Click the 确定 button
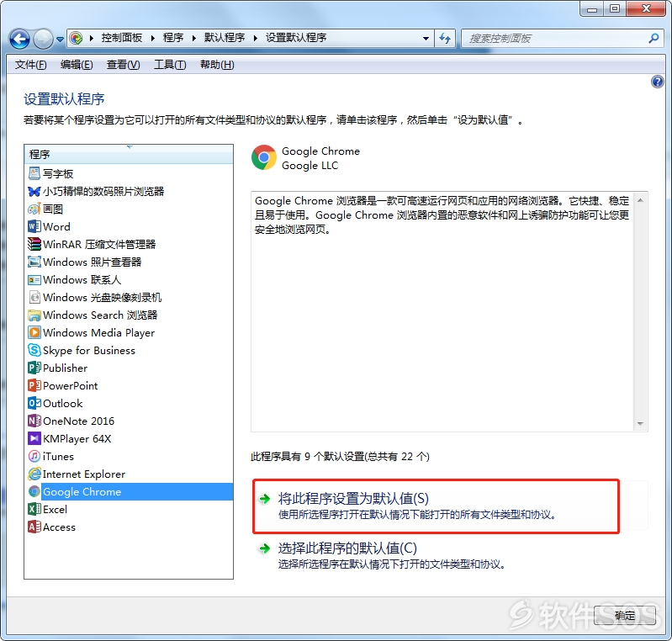The width and height of the screenshot is (672, 641). pos(624,616)
